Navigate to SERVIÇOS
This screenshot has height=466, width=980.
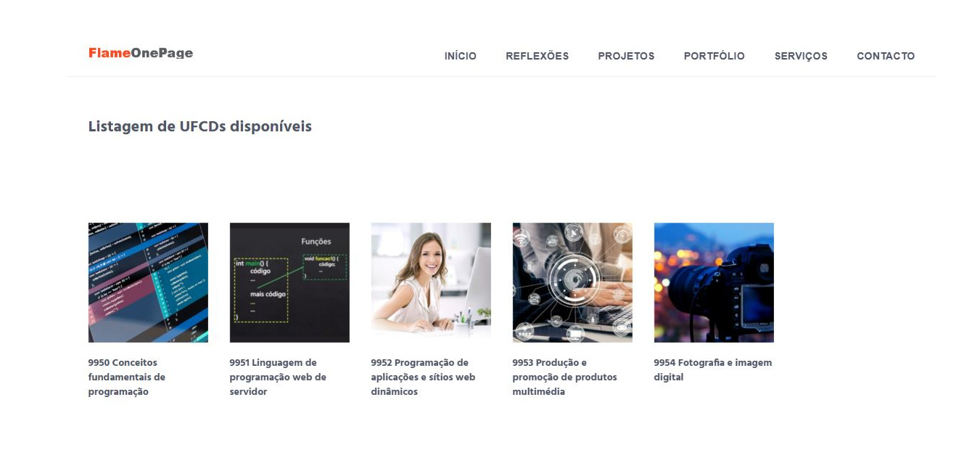click(801, 56)
